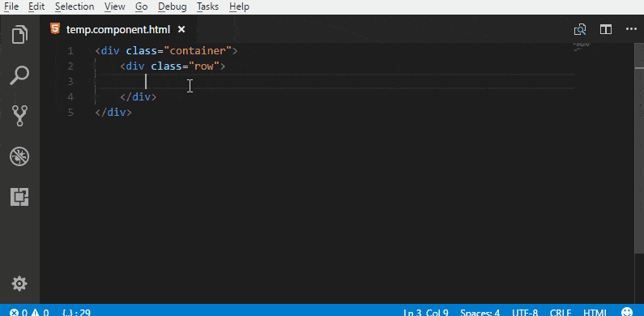The width and height of the screenshot is (644, 316).
Task: Click the Open Preview icon in editor toolbar
Action: coord(580,29)
